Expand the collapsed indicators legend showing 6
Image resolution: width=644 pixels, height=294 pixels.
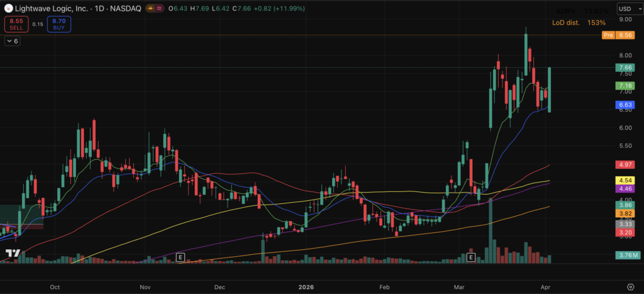point(13,42)
